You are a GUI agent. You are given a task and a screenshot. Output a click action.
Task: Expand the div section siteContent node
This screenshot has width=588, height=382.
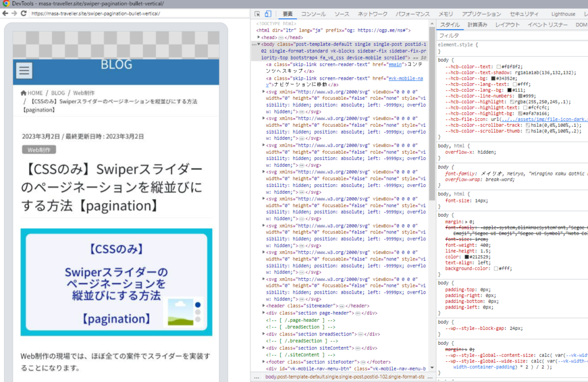pyautogui.click(x=264, y=348)
